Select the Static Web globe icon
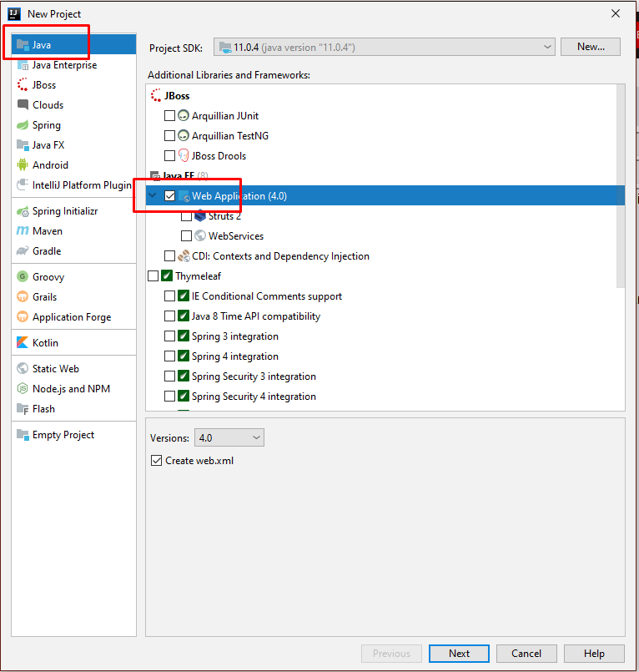Viewport: 639px width, 672px height. coord(23,368)
